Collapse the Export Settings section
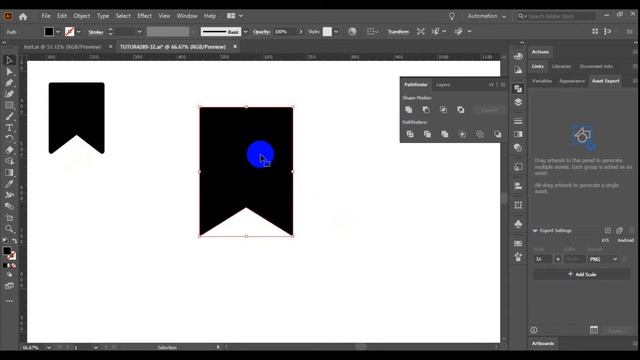The image size is (640, 360). pyautogui.click(x=535, y=231)
